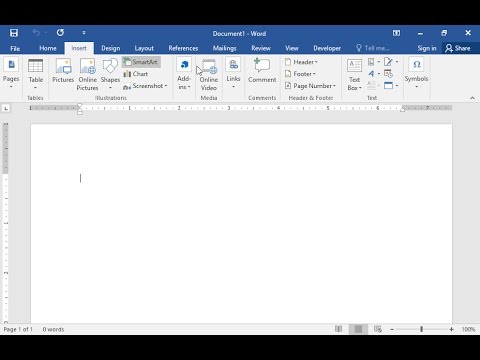Click the Page 1 of 1 status entry
Viewport: 480px width, 360px height.
point(18,329)
